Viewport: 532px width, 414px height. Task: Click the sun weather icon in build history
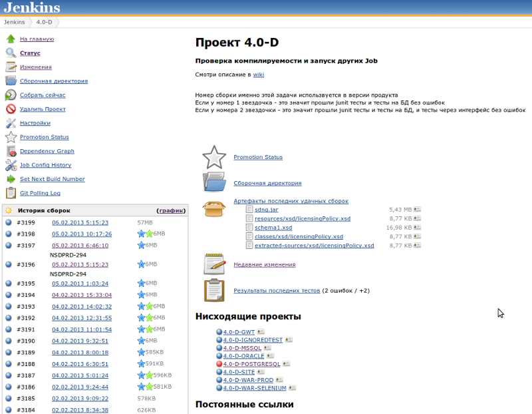point(9,210)
